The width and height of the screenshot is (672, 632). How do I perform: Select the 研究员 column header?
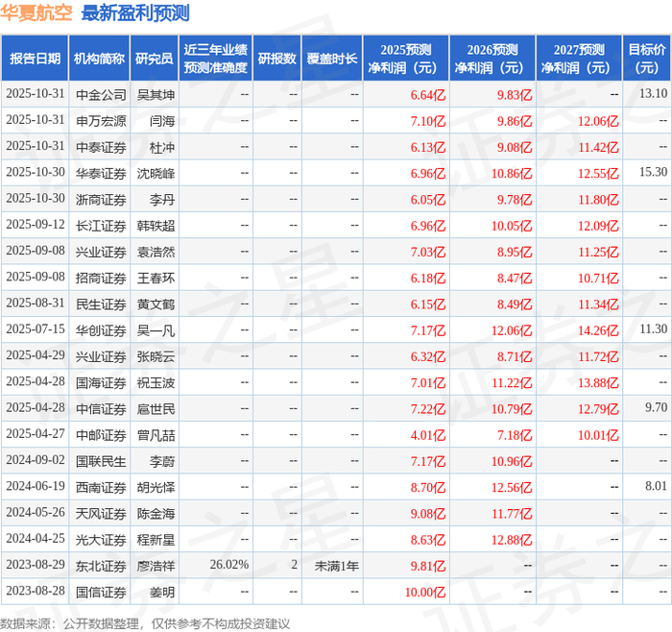tap(155, 59)
